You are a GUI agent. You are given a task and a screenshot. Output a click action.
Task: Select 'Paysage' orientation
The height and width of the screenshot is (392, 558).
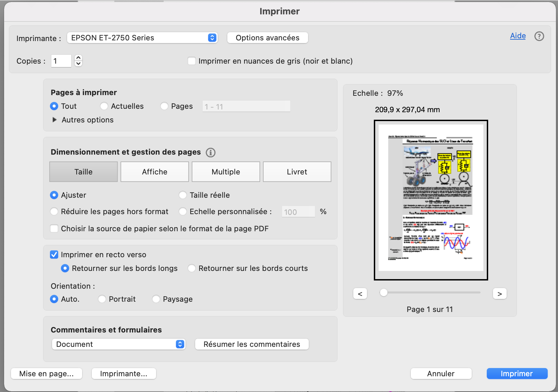[x=156, y=299]
